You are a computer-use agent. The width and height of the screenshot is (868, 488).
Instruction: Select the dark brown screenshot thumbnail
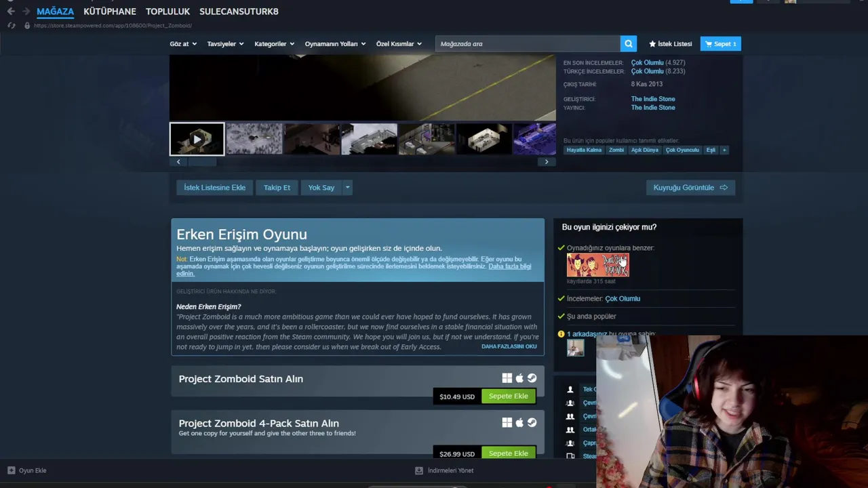coord(312,139)
